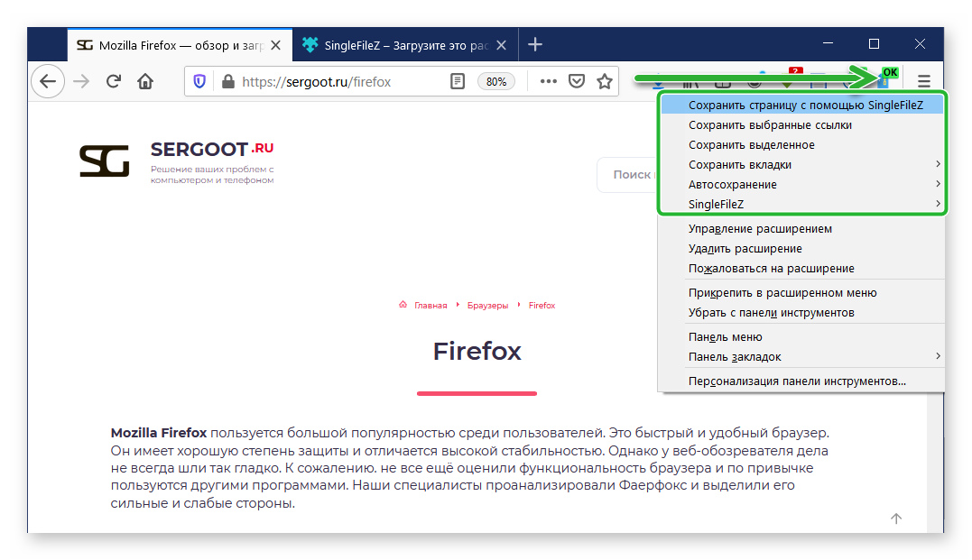Screen dimensions: 972x560
Task: Select Сохранить страницу с помощью SingleFileZ
Action: pos(803,106)
